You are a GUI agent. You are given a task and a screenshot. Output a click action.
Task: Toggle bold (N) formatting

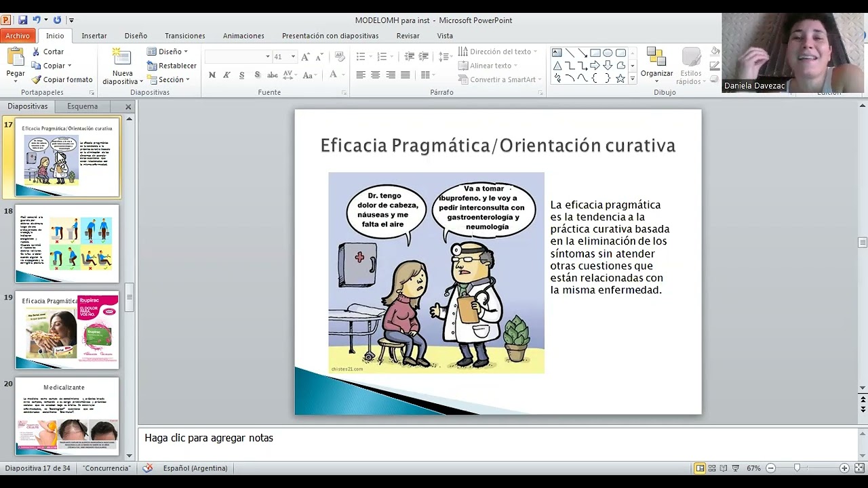point(212,75)
